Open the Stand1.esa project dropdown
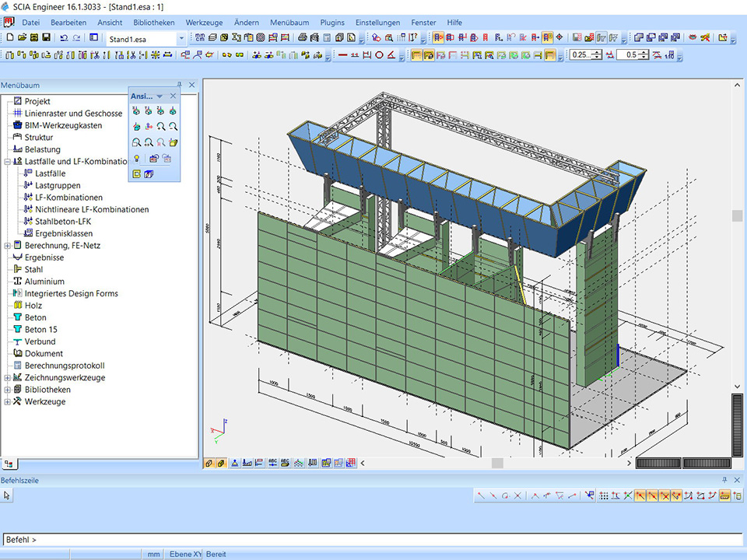 pos(181,38)
